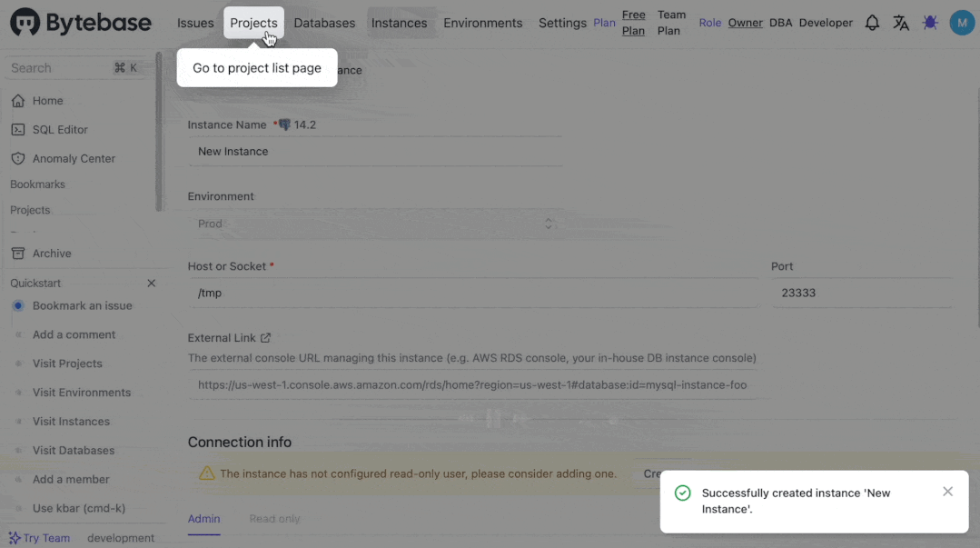Open SQL Editor in the sidebar

pos(60,129)
